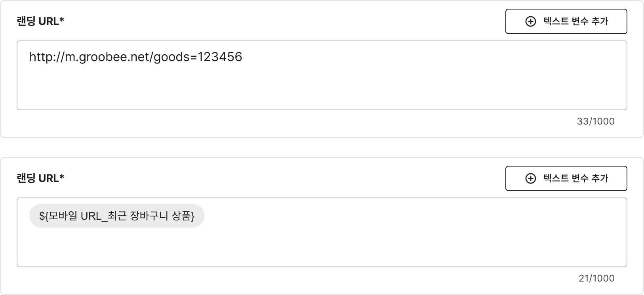Click the 33/1000 character counter
Viewport: 644px width, 295px height.
(x=596, y=121)
